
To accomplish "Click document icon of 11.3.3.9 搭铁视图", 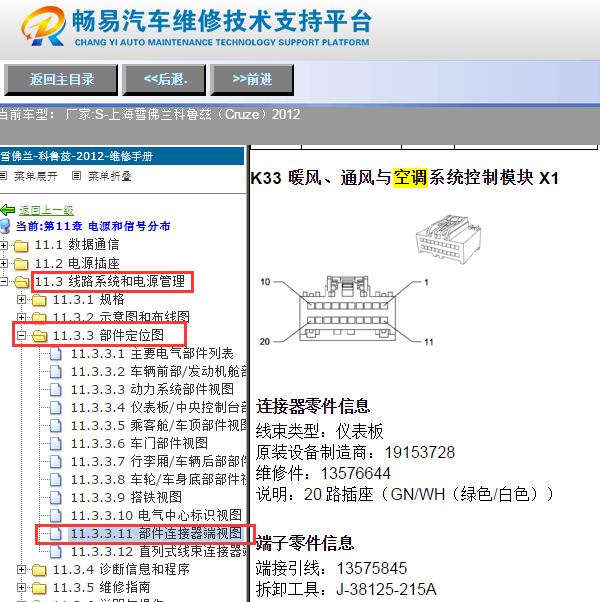I will 56,498.
